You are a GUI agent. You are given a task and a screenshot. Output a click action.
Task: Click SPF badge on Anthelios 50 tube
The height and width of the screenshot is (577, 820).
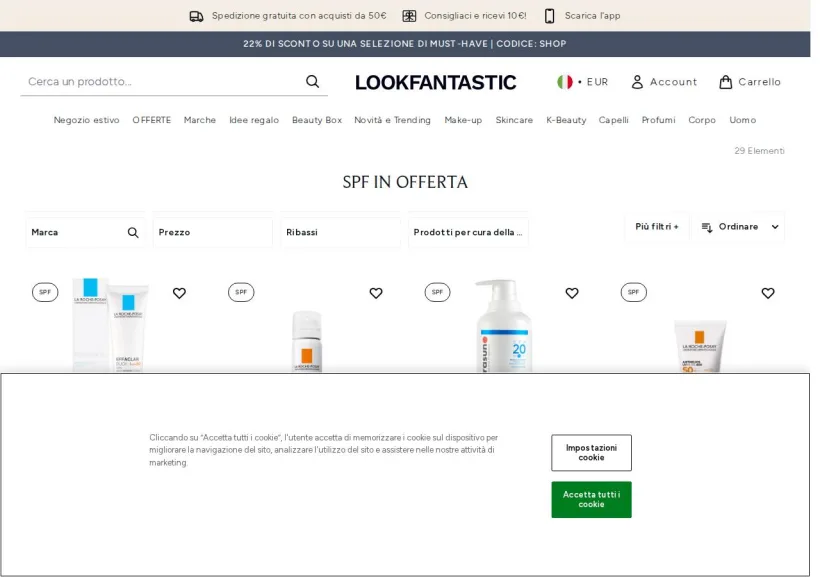click(633, 292)
